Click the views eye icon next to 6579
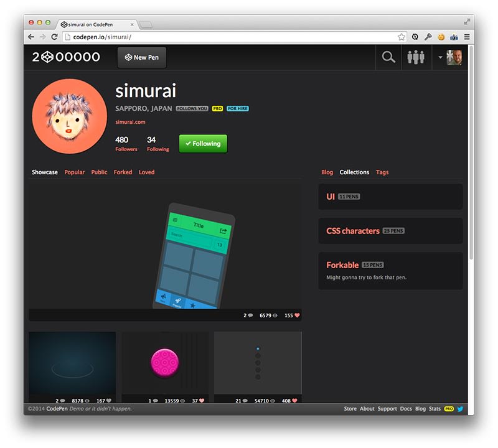 click(276, 315)
